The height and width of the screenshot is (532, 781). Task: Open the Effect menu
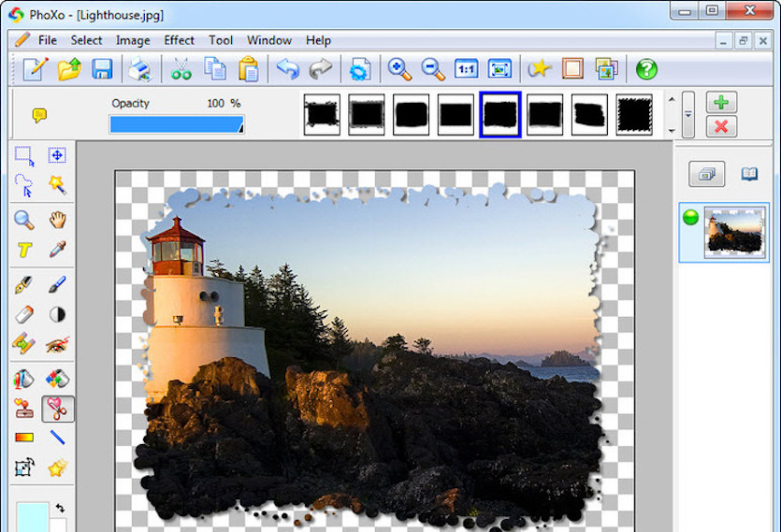click(179, 40)
